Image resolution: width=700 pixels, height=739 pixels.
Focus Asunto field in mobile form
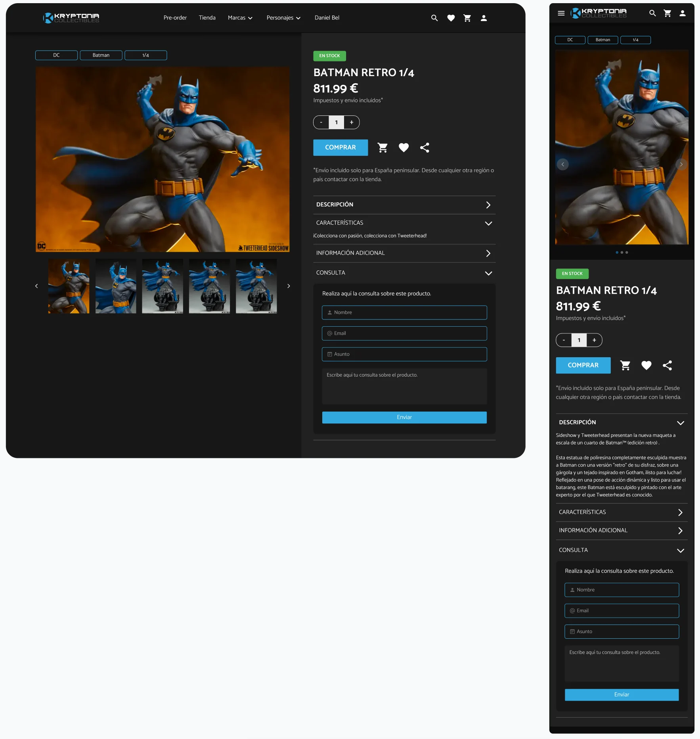click(622, 632)
